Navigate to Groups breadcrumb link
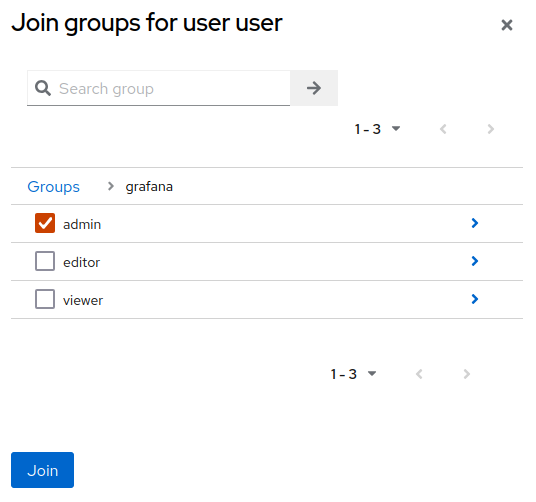This screenshot has width=536, height=502. 53,187
